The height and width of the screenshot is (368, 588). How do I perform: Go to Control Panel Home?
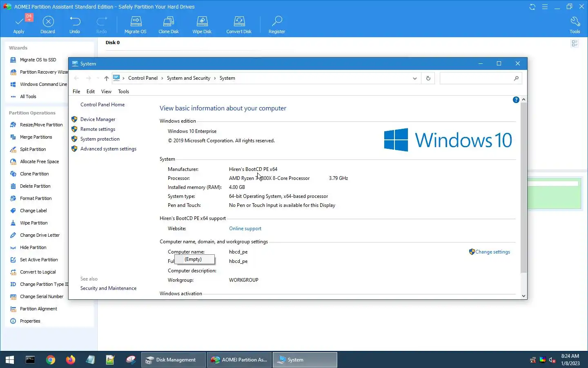pyautogui.click(x=102, y=105)
